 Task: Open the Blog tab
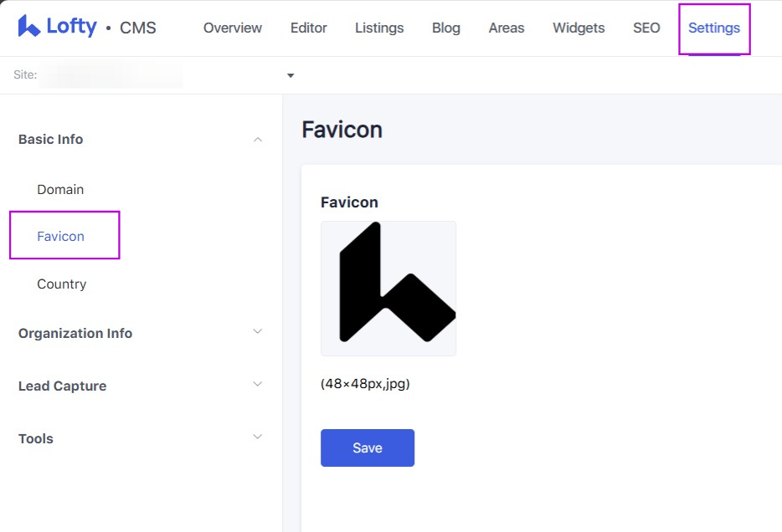point(445,28)
